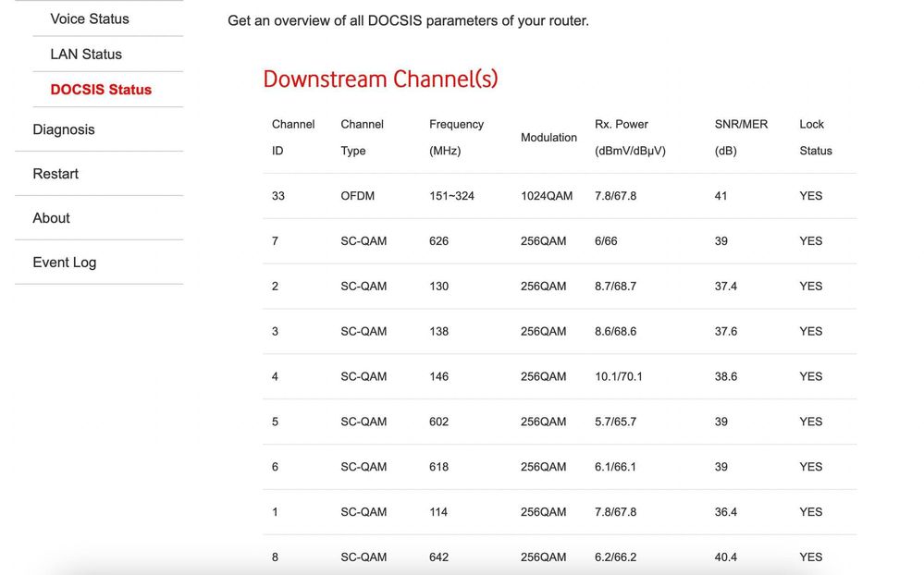
Task: Click frequency value 146
Action: [438, 376]
